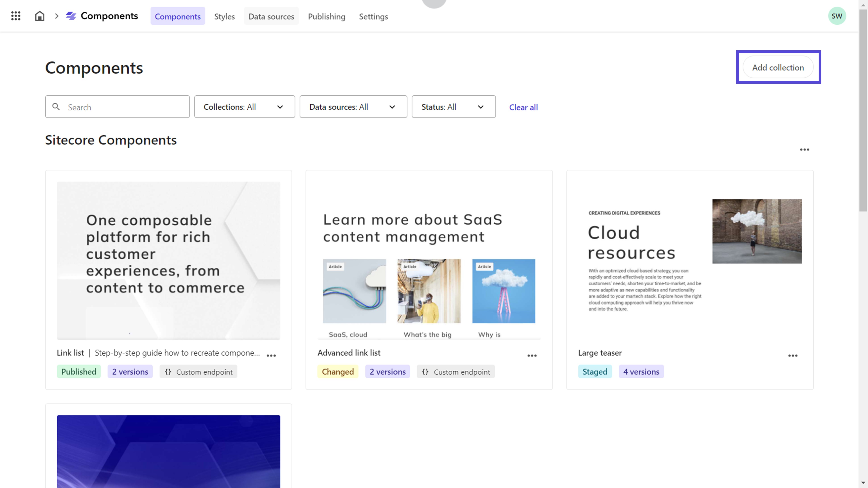Screen dimensions: 868x488
Task: Open the app launcher grid icon
Action: coord(15,16)
